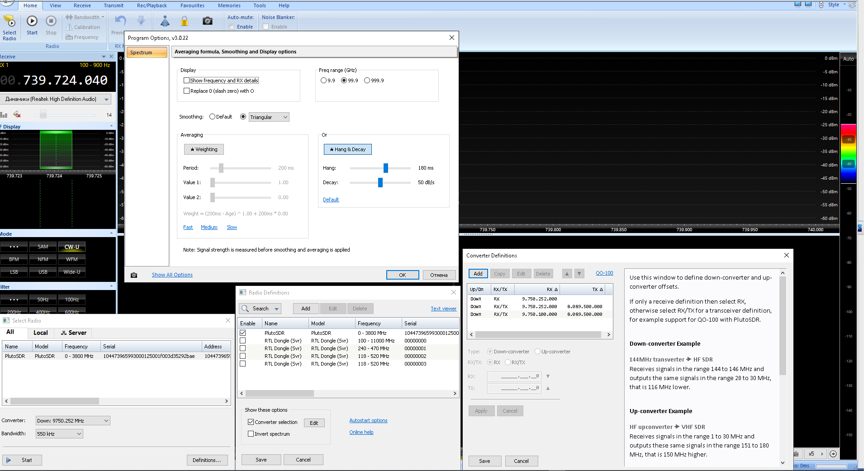
Task: Move selected converter up with arrow icon
Action: click(567, 274)
